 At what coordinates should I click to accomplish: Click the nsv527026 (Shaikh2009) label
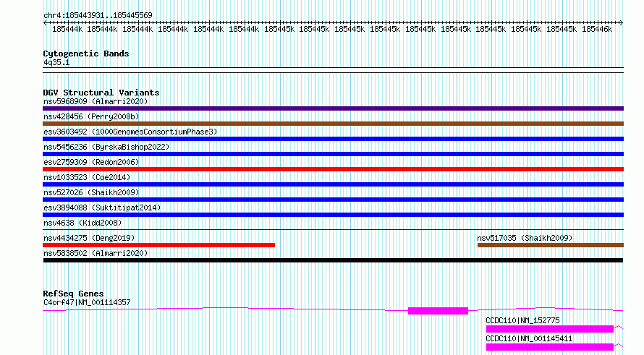point(91,192)
